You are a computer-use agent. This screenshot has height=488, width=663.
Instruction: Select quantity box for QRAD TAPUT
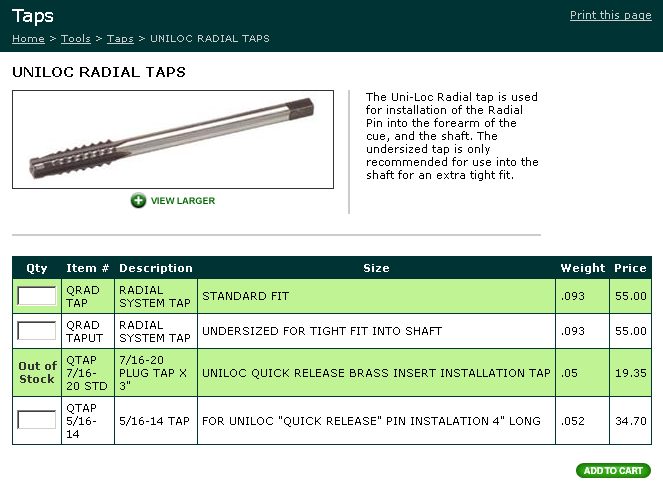tap(37, 331)
